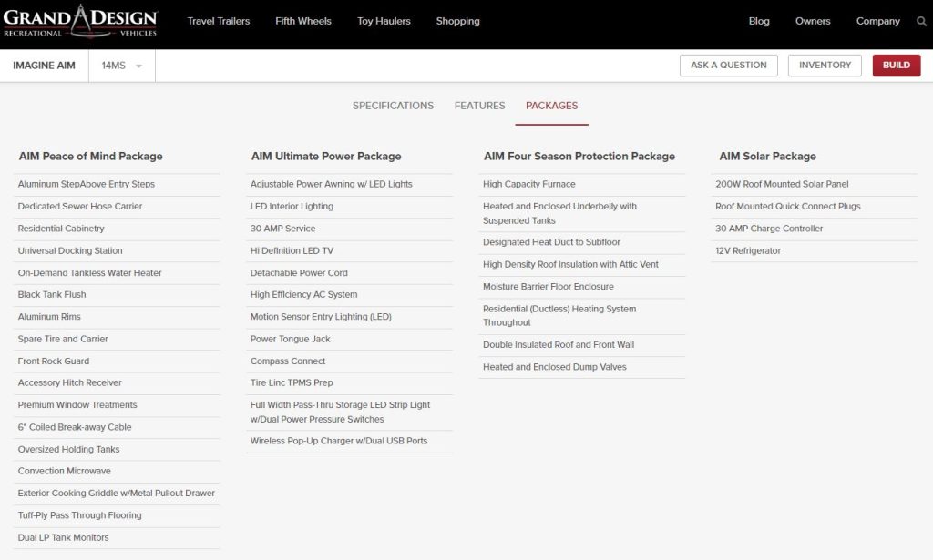Select the Packages tab
The width and height of the screenshot is (933, 560).
[551, 106]
